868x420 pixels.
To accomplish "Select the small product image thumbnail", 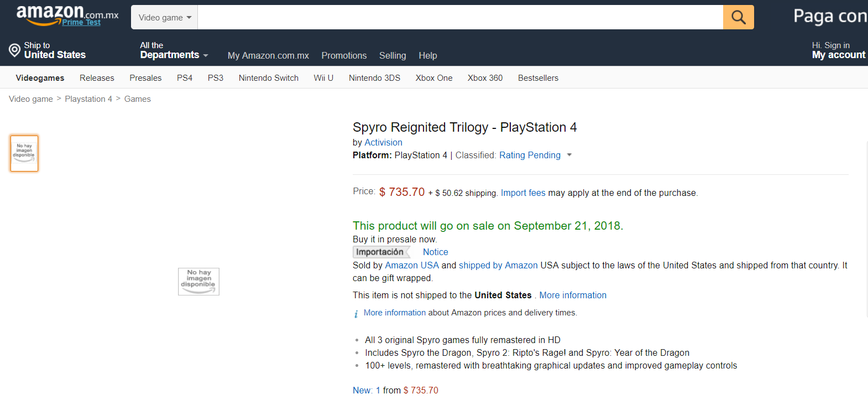I will tap(24, 153).
